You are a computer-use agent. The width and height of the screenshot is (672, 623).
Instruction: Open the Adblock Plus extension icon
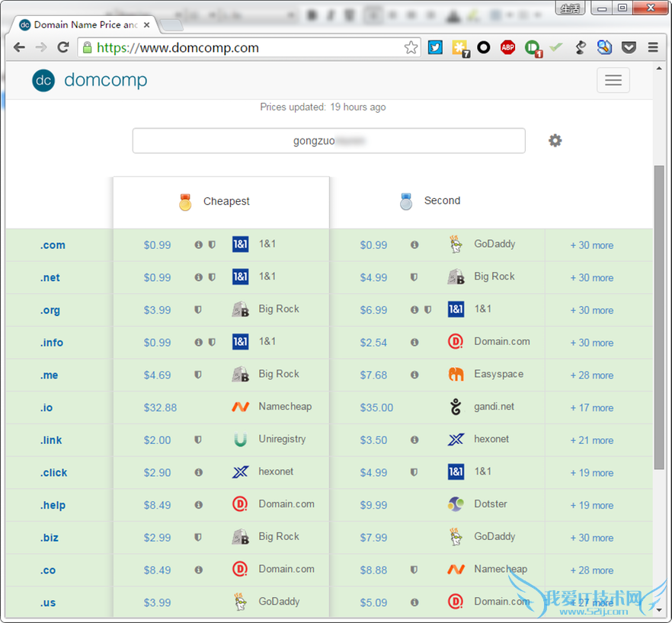click(508, 47)
